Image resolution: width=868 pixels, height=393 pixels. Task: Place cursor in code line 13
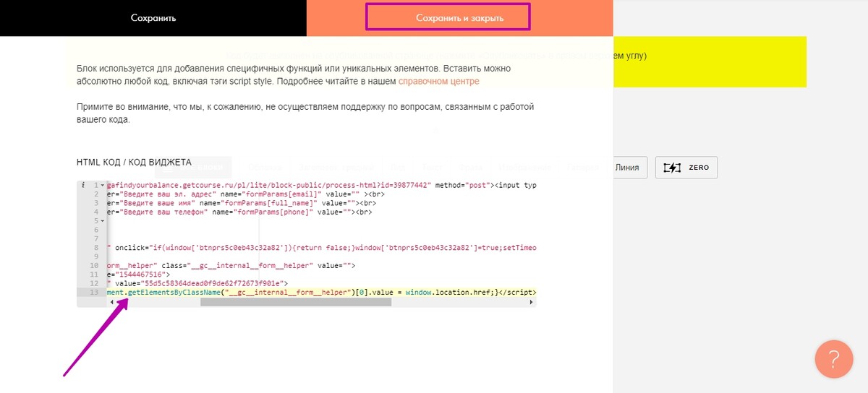(x=322, y=292)
